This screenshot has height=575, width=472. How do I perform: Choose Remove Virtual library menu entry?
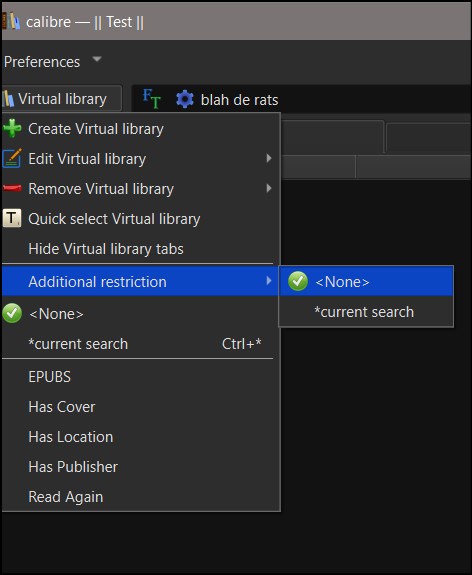tap(141, 189)
